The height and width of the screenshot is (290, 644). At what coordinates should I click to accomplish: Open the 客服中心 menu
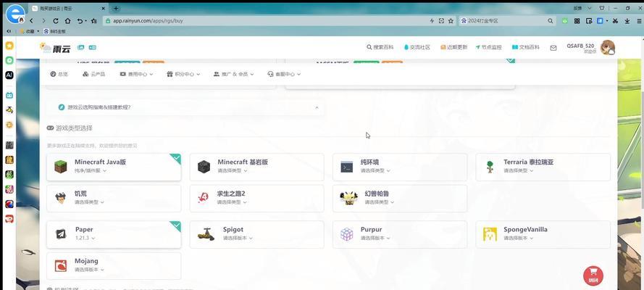[x=284, y=75]
